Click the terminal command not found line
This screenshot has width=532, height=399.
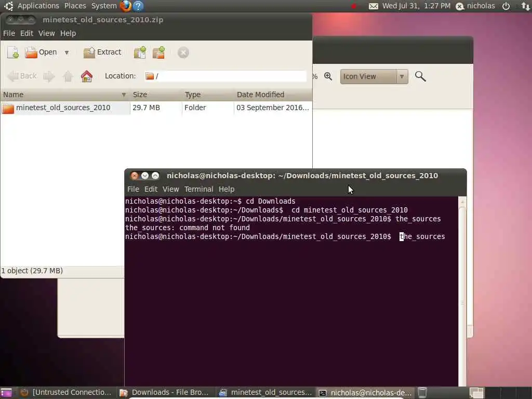tap(187, 228)
